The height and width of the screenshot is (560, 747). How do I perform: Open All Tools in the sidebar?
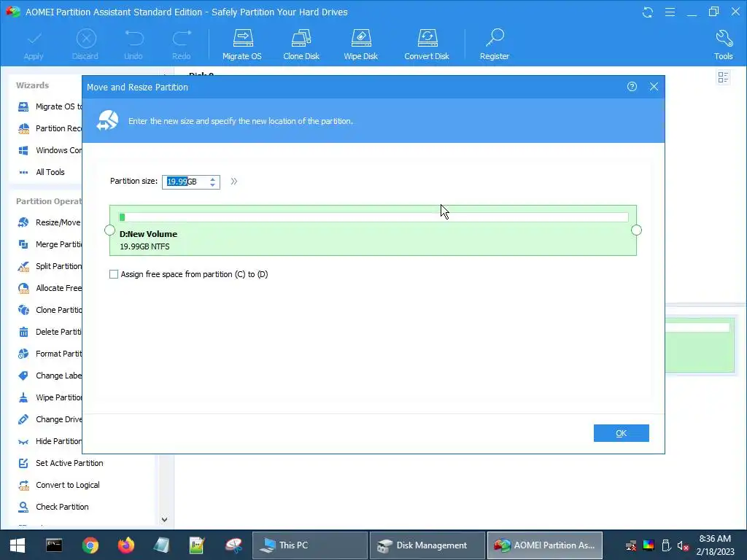42,172
